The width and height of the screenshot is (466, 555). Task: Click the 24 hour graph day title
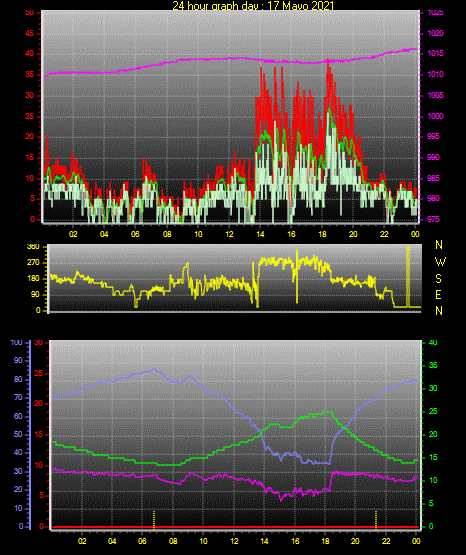253,5
